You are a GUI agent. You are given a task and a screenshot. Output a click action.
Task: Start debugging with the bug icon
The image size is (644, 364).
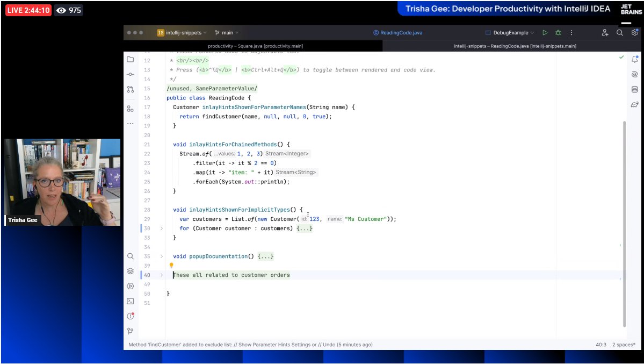tap(558, 32)
